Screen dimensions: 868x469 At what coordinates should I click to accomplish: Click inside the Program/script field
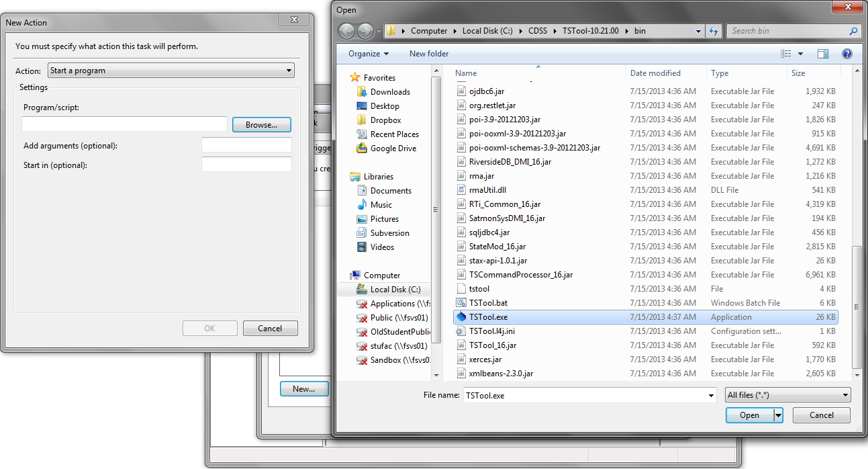pyautogui.click(x=124, y=124)
